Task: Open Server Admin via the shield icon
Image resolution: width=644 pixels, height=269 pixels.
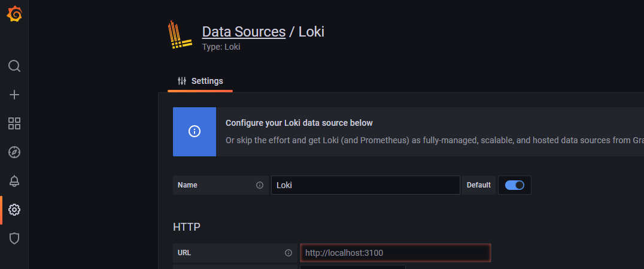Action: (x=14, y=238)
